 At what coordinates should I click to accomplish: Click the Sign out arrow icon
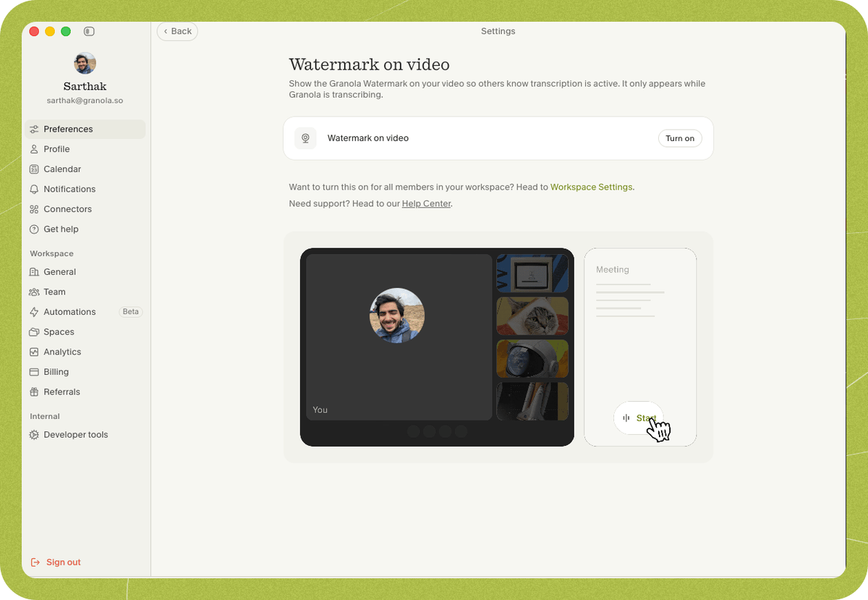click(x=35, y=562)
